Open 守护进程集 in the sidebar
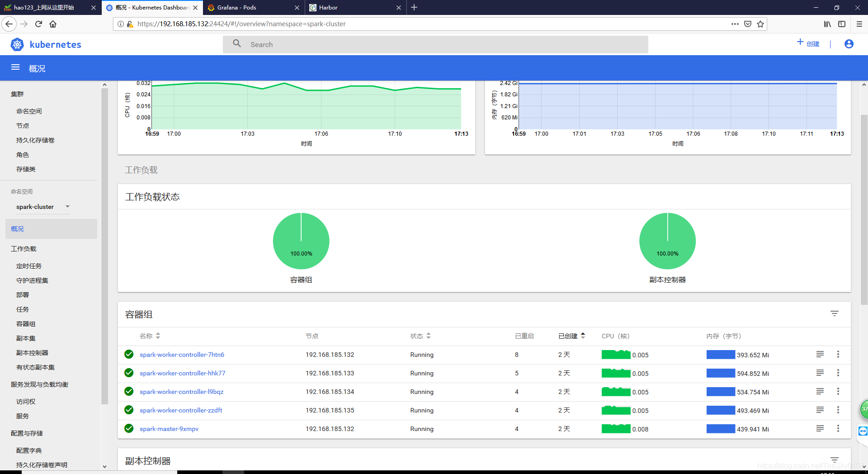Screen dimensions: 868x474 pyautogui.click(x=32, y=280)
